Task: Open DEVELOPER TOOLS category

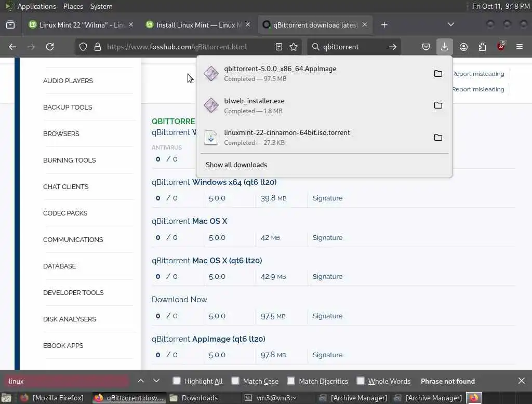Action: (73, 292)
